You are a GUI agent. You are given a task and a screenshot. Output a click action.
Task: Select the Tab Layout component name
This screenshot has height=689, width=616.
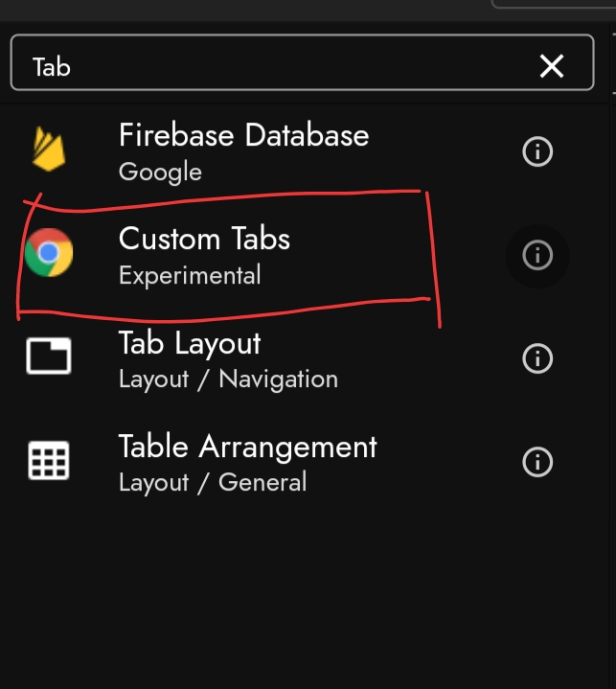(x=190, y=343)
